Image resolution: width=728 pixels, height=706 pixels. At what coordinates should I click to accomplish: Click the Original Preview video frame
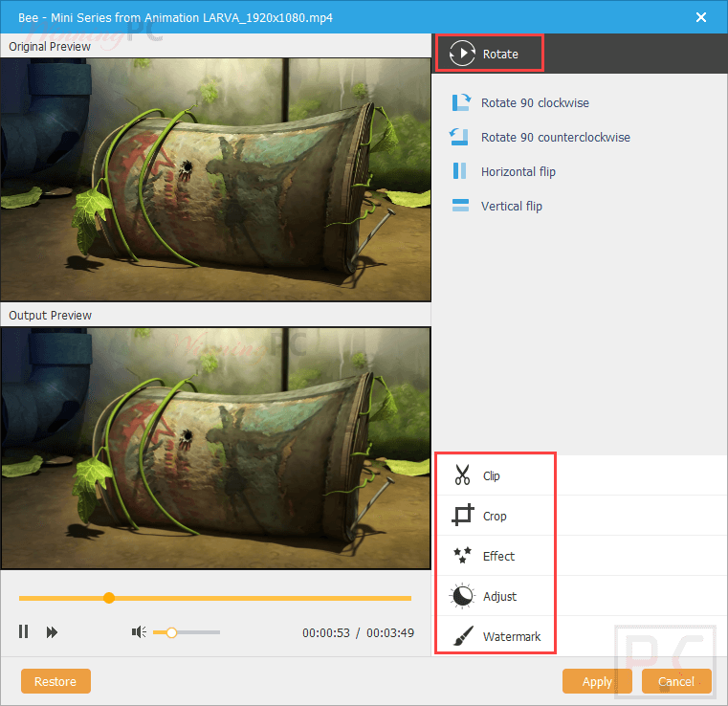click(215, 180)
